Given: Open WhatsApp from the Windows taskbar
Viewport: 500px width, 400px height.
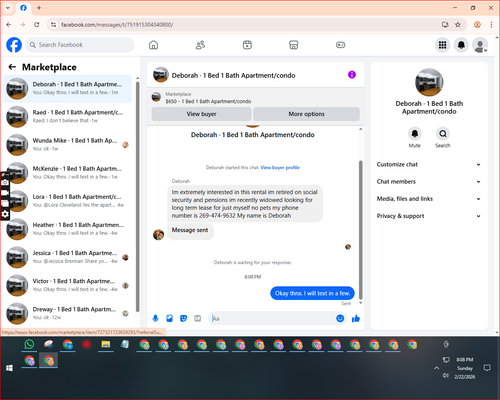Looking at the screenshot, I should [x=29, y=344].
